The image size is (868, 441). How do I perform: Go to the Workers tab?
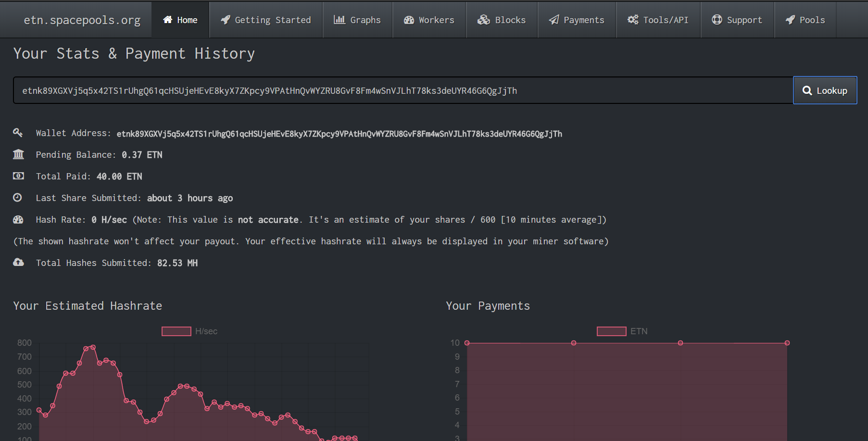pos(429,20)
